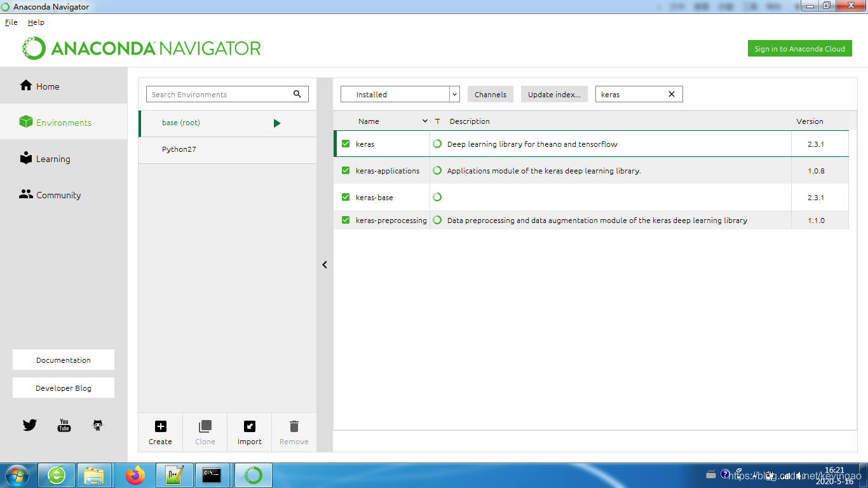Image resolution: width=868 pixels, height=488 pixels.
Task: Select the base (root) environment
Action: [227, 123]
